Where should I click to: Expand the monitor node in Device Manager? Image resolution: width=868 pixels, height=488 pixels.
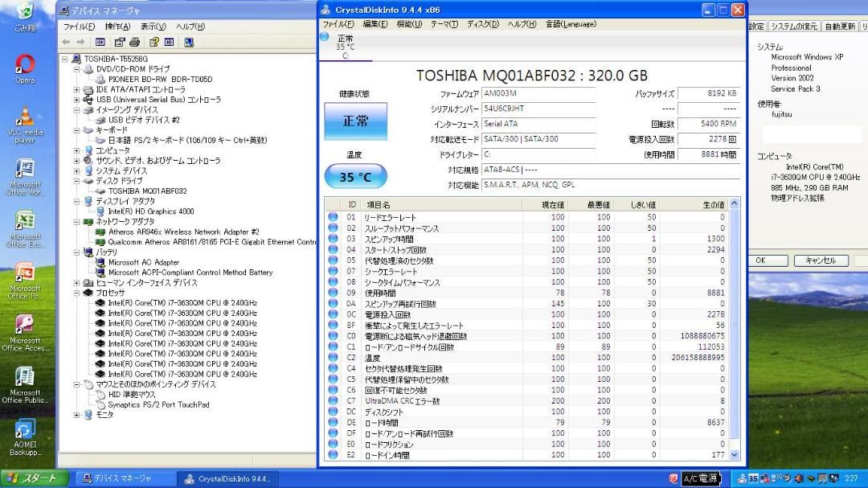click(76, 415)
